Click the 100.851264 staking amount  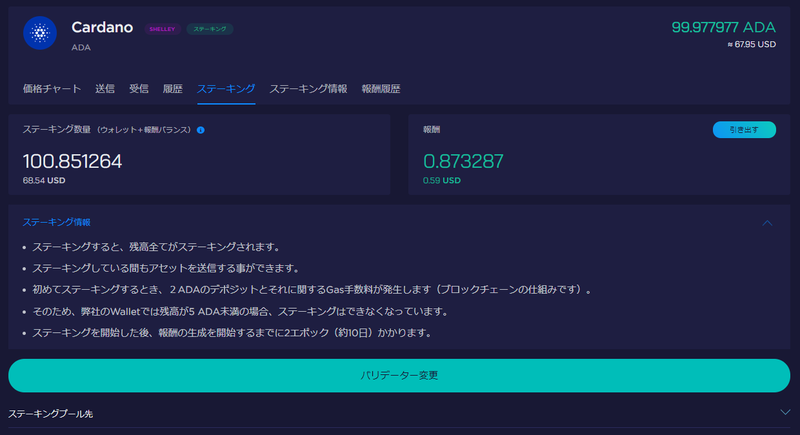(x=72, y=161)
